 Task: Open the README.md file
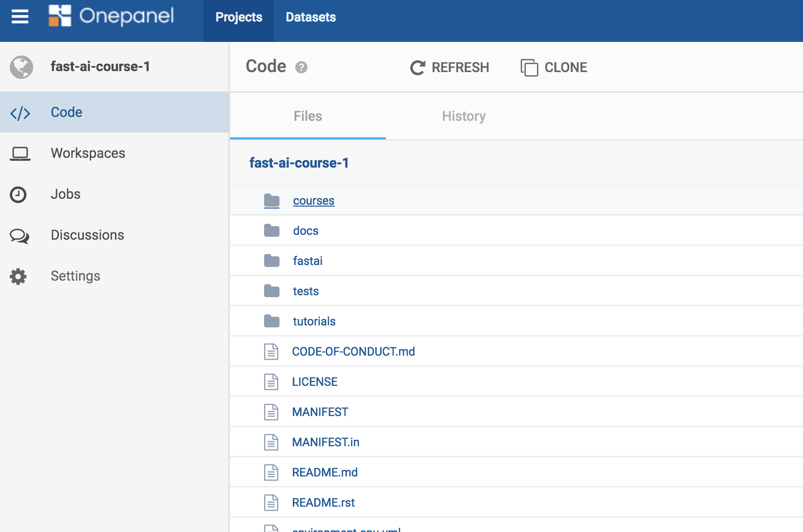coord(325,473)
